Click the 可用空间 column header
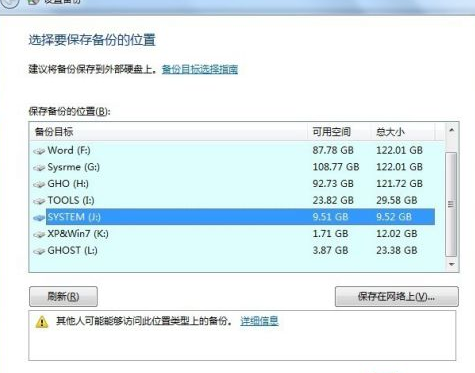Viewport: 475px width, 373px height. click(339, 132)
